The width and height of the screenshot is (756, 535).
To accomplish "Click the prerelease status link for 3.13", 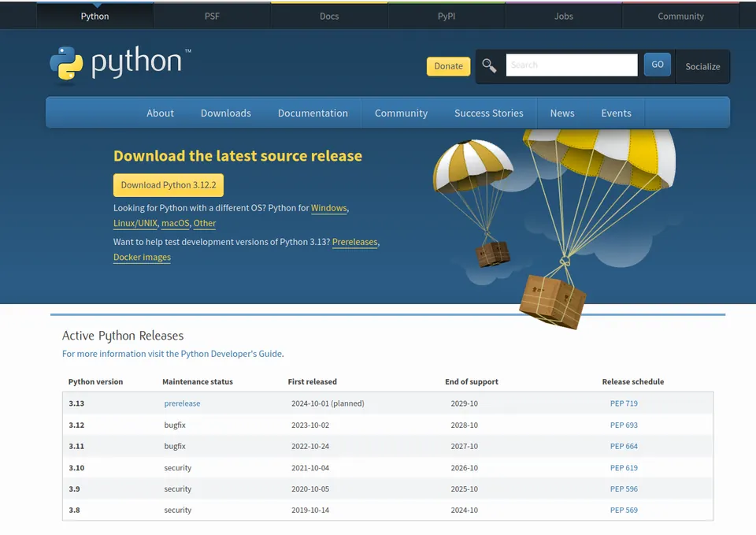I will coord(182,403).
